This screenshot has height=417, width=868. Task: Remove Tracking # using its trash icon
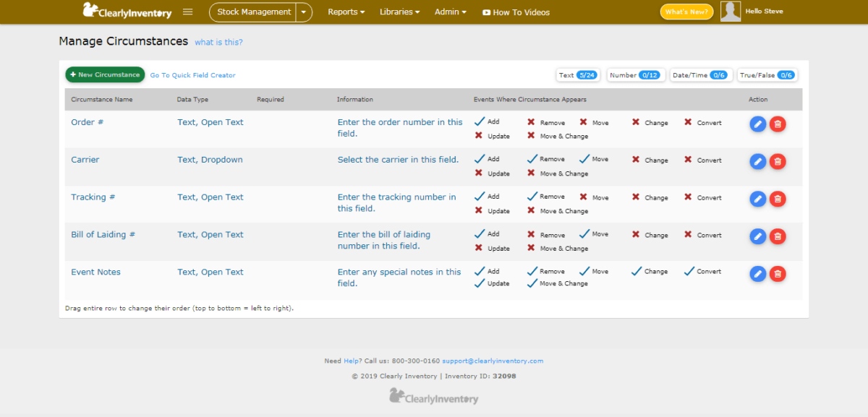point(778,199)
